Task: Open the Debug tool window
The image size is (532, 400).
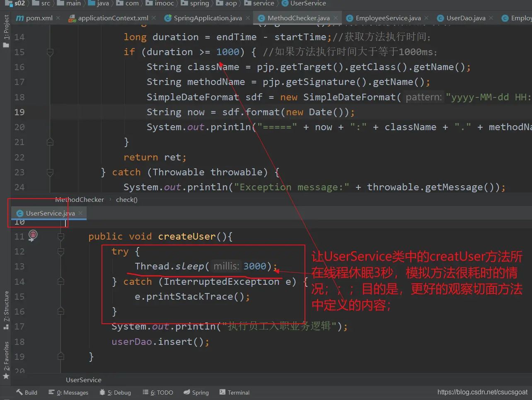Action: tap(115, 393)
